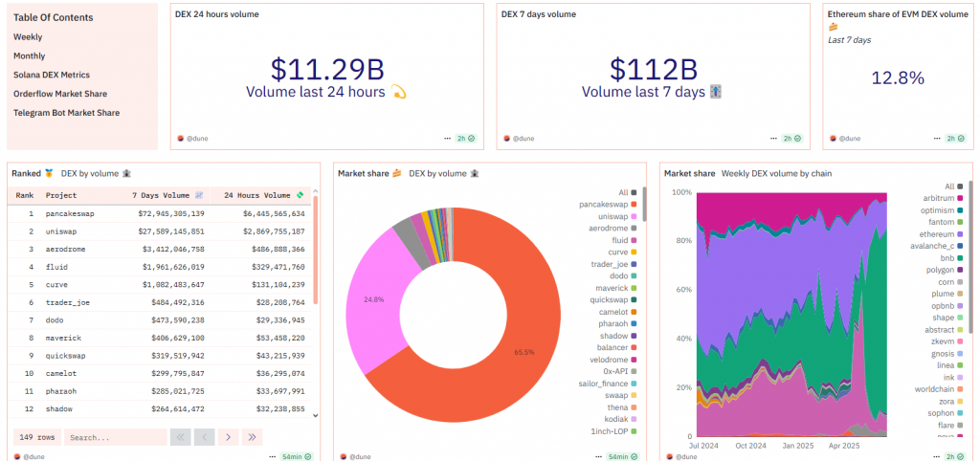Jump to Monthly section in Table Of Contents
Image resolution: width=980 pixels, height=461 pixels.
pyautogui.click(x=29, y=55)
